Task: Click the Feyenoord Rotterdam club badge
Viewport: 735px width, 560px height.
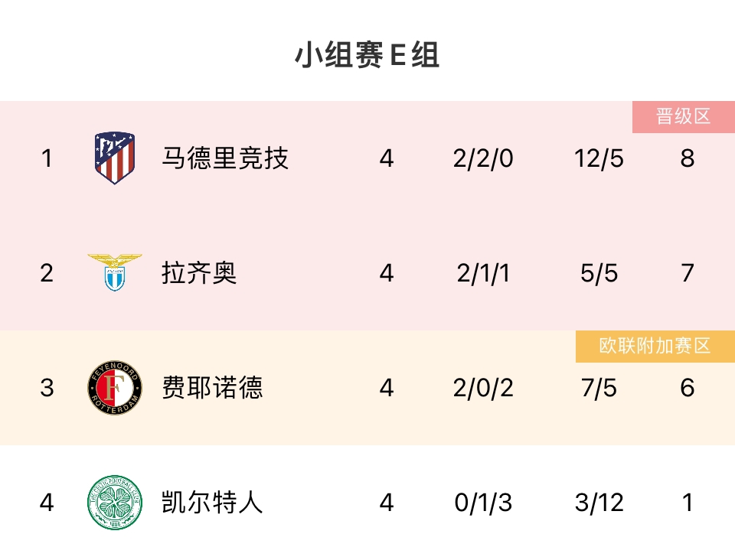Action: click(115, 388)
